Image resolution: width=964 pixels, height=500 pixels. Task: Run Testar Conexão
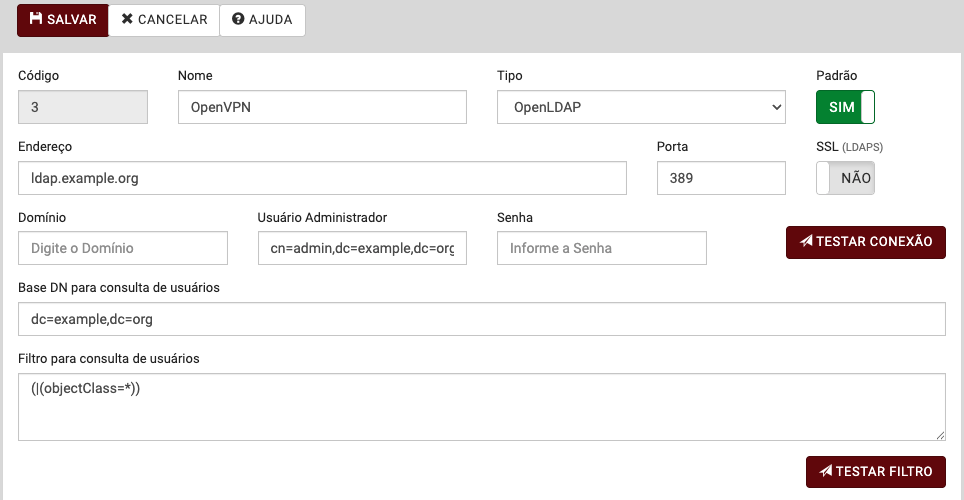(x=865, y=242)
